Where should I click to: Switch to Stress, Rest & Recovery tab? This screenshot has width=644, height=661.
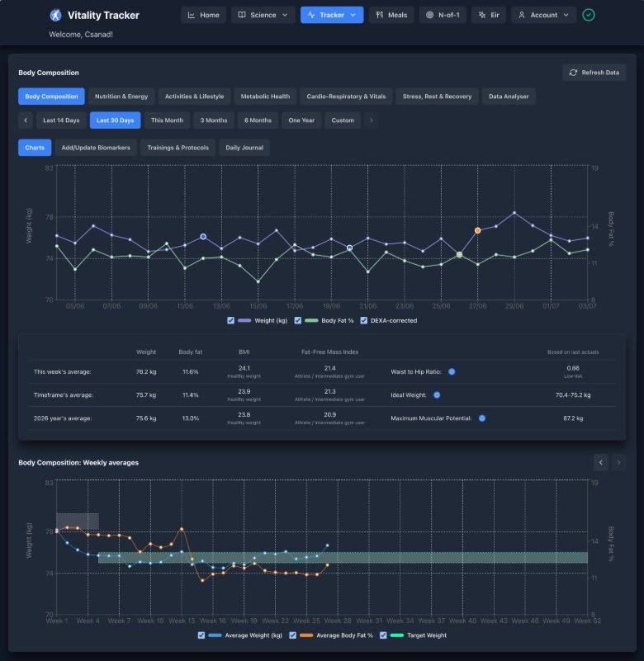437,96
